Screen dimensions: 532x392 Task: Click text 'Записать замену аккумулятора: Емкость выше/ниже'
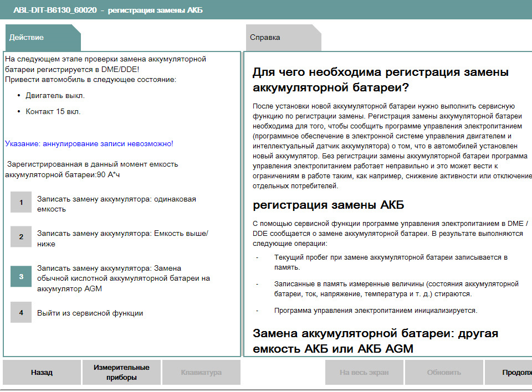(123, 239)
